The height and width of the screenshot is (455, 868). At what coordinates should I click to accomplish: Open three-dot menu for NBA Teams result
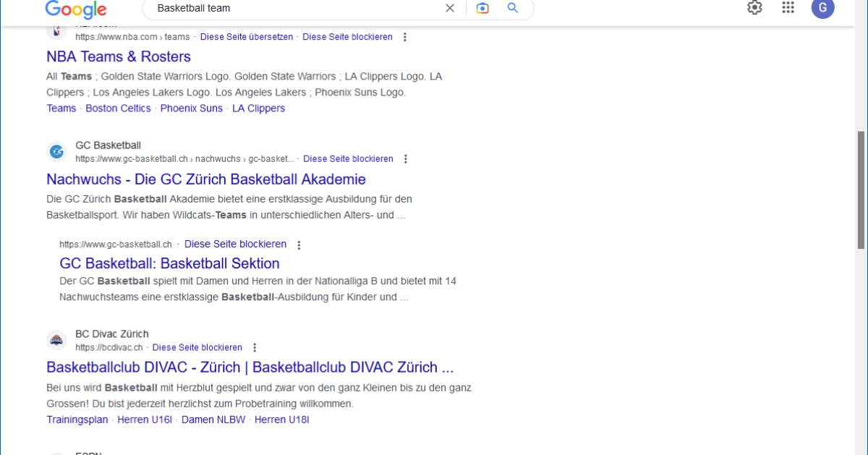(406, 37)
